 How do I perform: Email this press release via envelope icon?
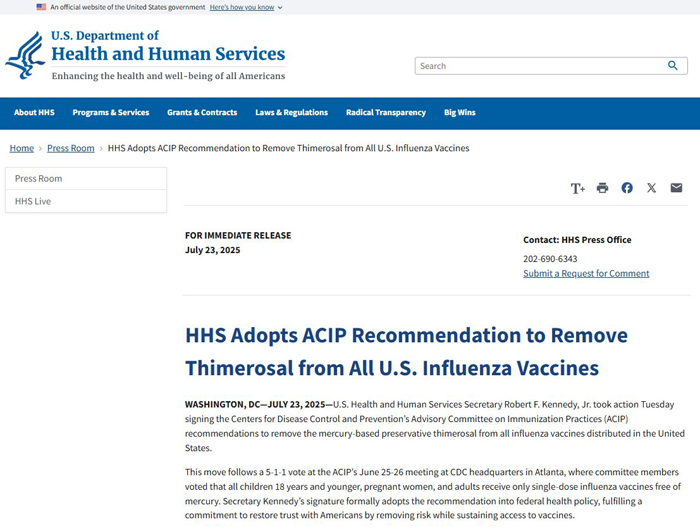tap(676, 187)
